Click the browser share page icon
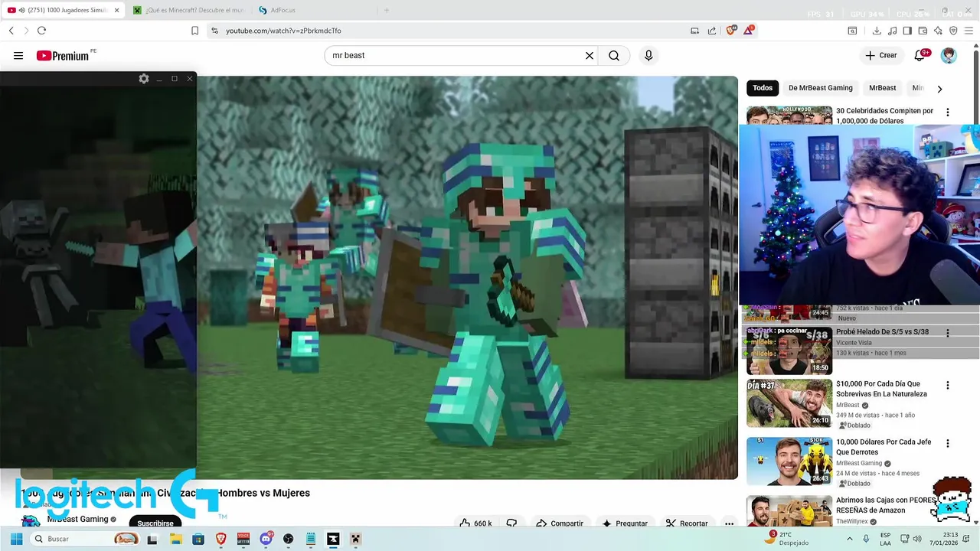980x551 pixels. (712, 31)
